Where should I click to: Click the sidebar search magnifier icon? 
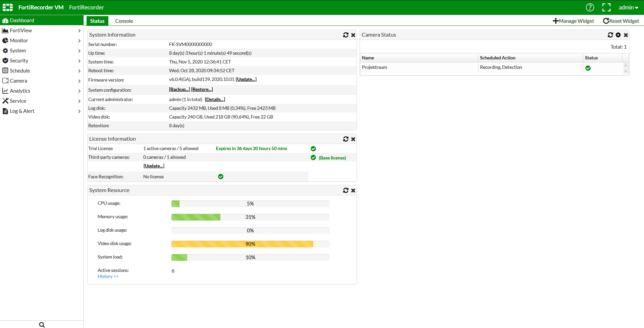pos(42,325)
